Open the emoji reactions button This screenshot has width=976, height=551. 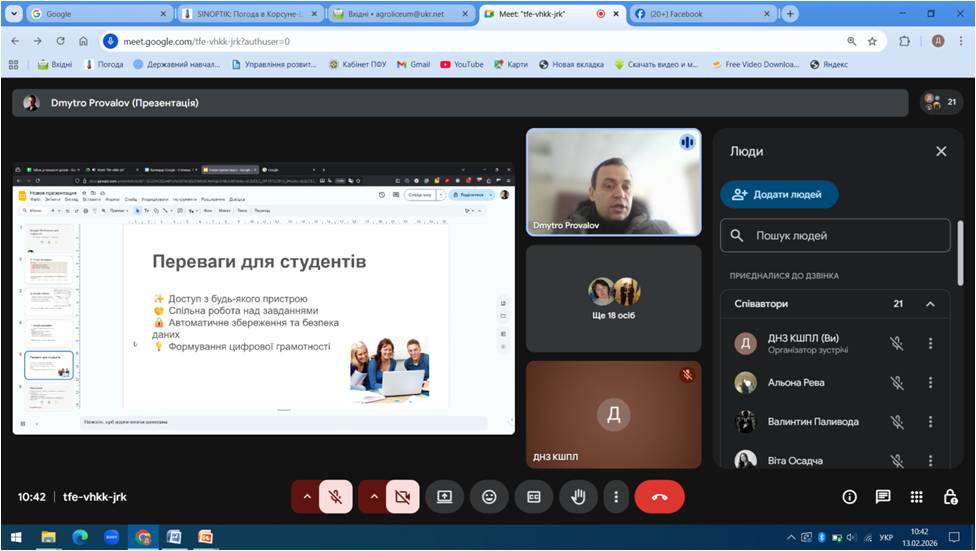489,496
